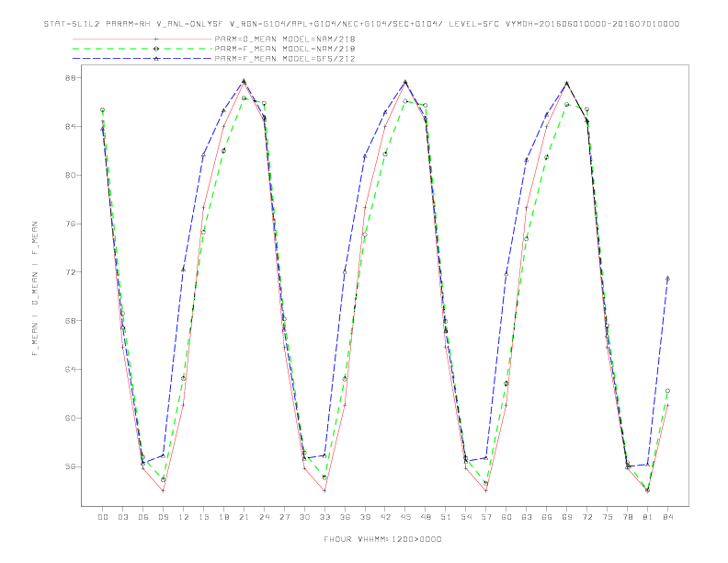Click the green dashed F_MEAN NAM/218 legend line
Screen dimensions: 728x563
(142, 49)
